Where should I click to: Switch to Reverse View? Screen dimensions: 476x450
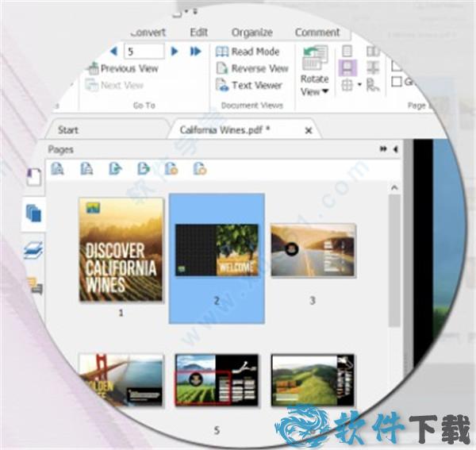[x=251, y=68]
